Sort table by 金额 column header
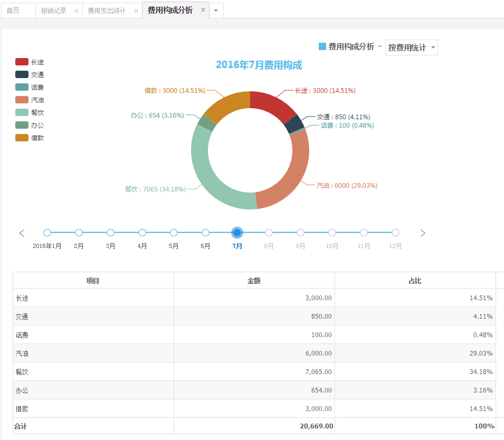Viewport: 504px width, 440px height. 254,281
